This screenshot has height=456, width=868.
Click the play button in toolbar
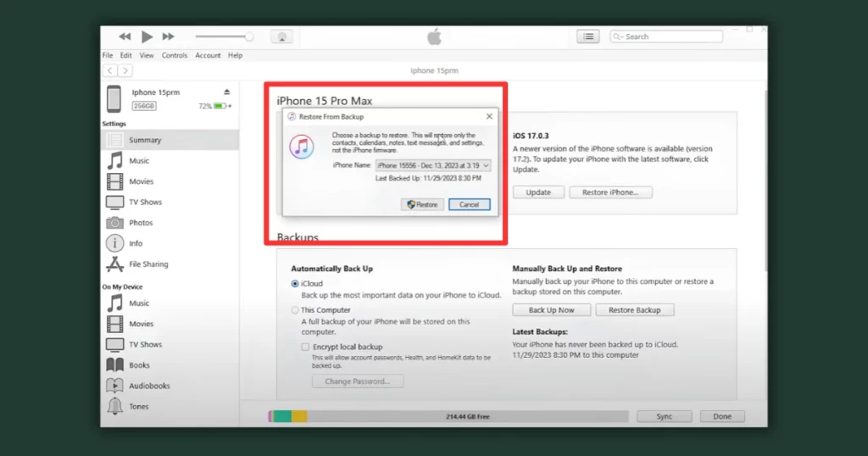coord(147,36)
